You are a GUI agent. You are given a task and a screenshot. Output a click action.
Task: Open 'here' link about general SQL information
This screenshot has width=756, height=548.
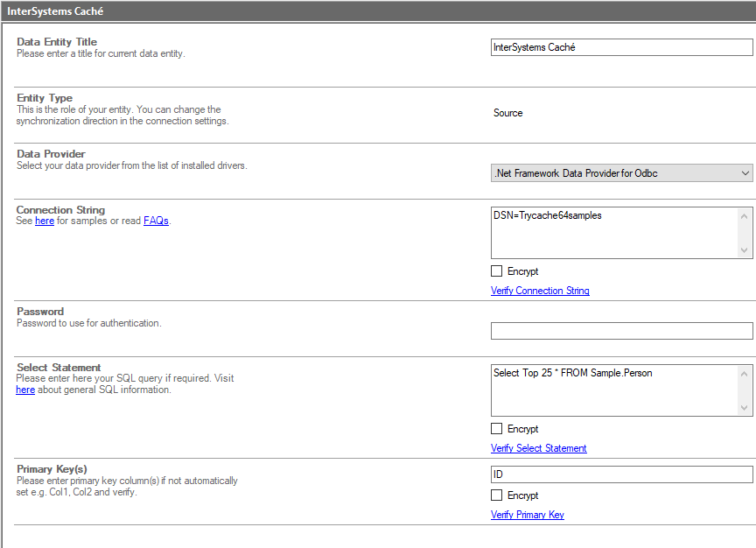pos(25,390)
